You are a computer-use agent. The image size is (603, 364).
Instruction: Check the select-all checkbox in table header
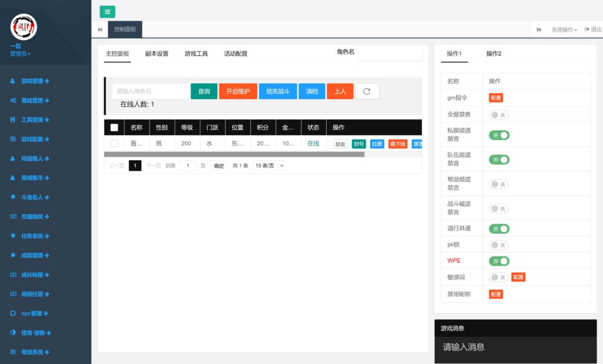115,128
